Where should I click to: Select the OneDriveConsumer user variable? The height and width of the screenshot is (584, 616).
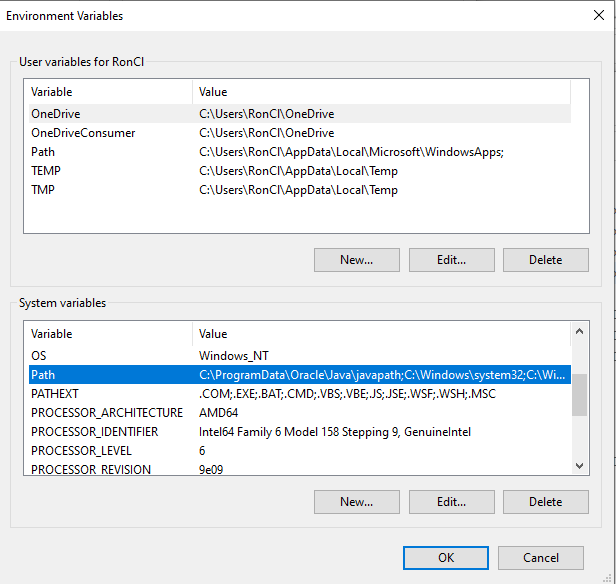[110, 133]
